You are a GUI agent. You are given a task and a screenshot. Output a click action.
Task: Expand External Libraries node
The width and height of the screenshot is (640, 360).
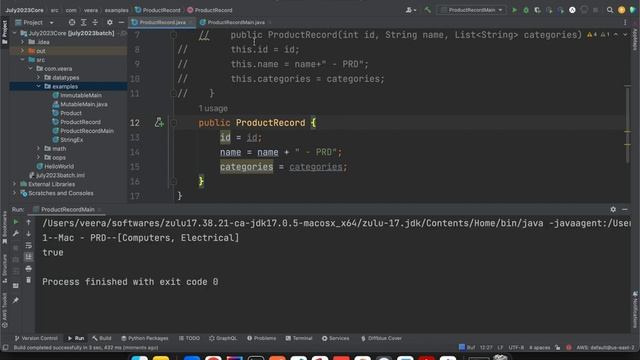15,184
